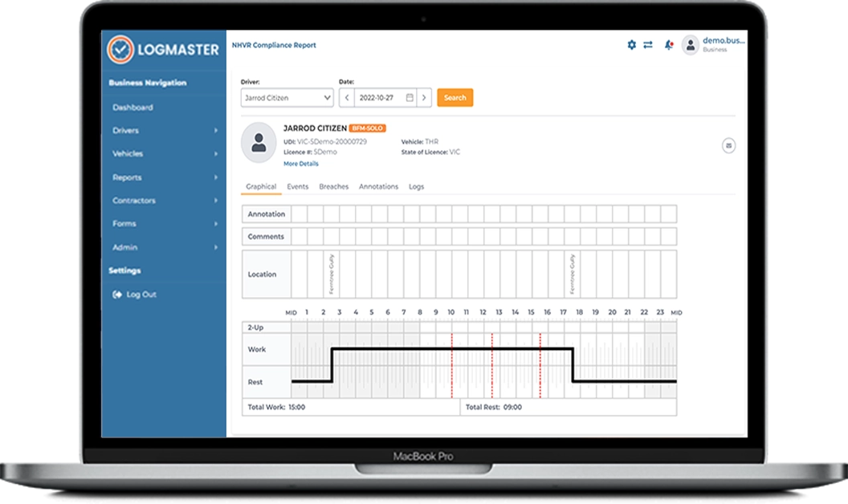
Task: Switch to the Breaches tab
Action: (x=332, y=186)
